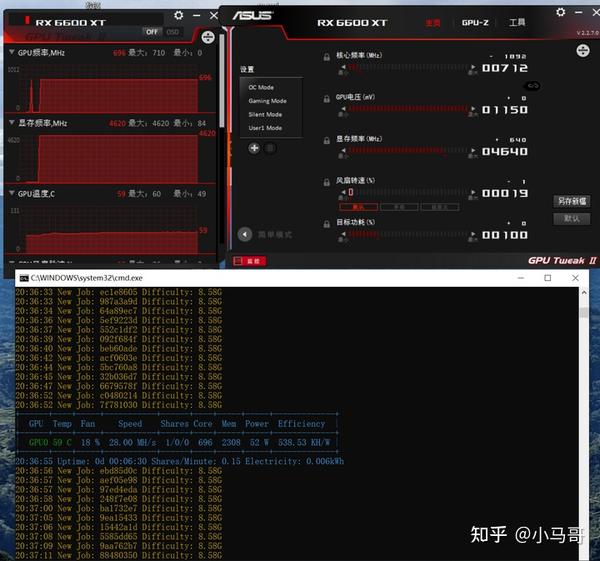Toggle the OFF switch in monitor window

coord(152,32)
